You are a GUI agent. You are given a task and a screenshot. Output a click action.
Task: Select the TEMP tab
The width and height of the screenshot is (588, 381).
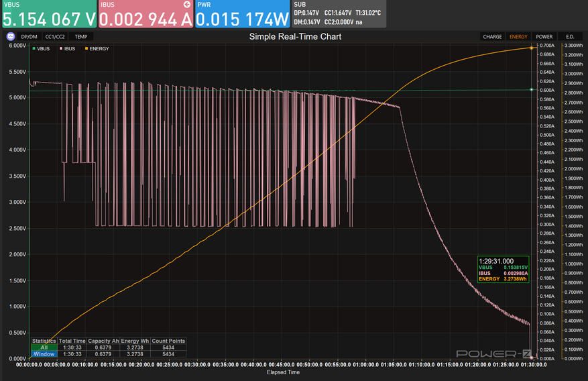pos(80,37)
